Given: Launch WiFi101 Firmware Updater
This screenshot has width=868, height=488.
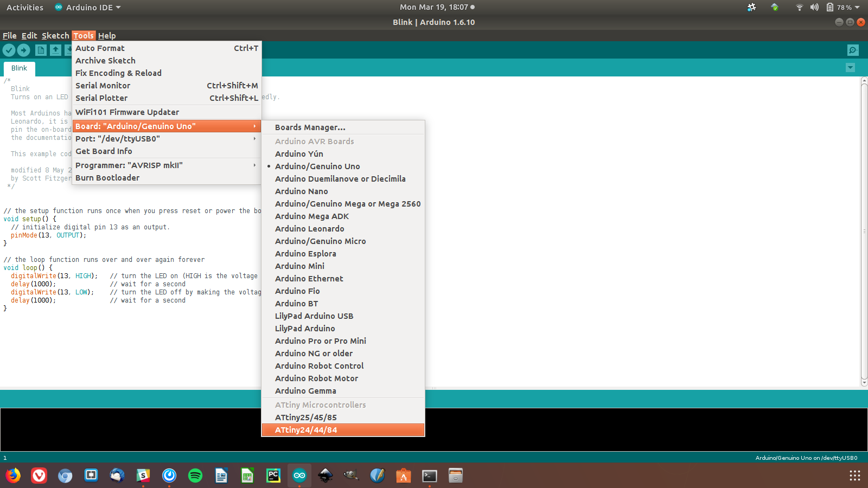Looking at the screenshot, I should coord(167,112).
